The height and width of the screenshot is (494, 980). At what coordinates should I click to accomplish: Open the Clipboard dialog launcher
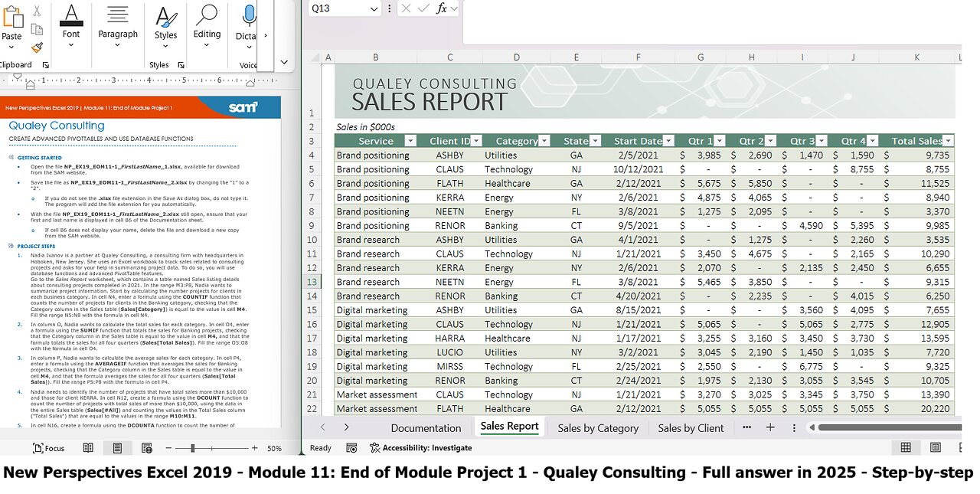pyautogui.click(x=45, y=66)
